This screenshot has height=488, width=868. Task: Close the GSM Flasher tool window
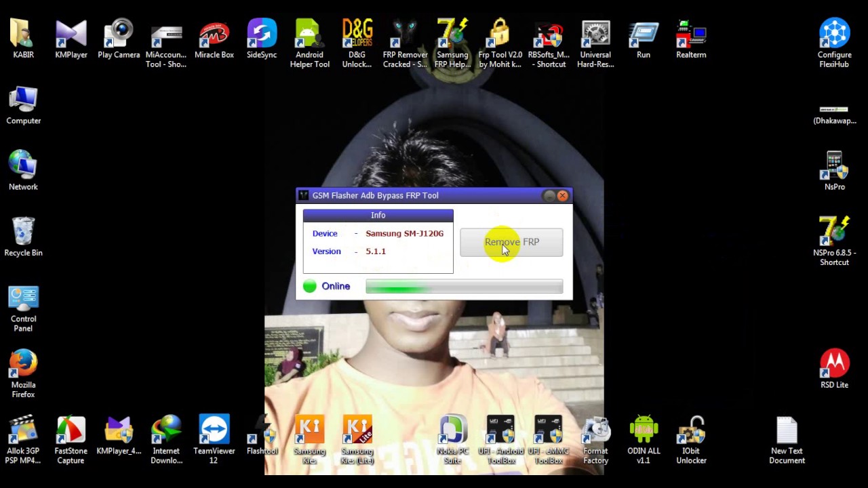(x=563, y=196)
